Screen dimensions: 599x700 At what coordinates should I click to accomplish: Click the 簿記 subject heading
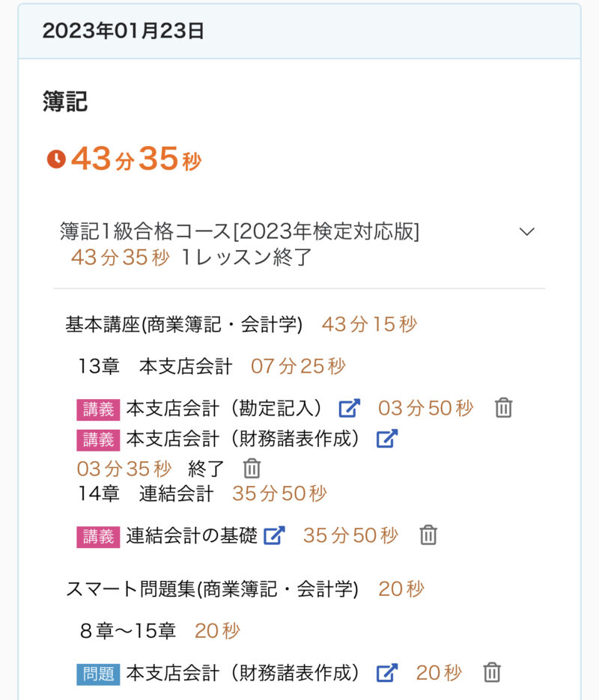[x=65, y=102]
